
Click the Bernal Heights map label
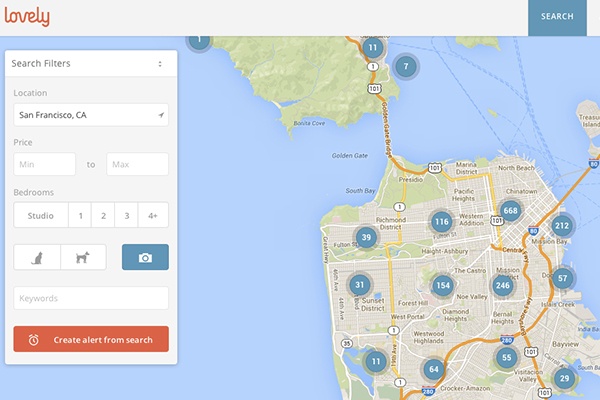502,318
